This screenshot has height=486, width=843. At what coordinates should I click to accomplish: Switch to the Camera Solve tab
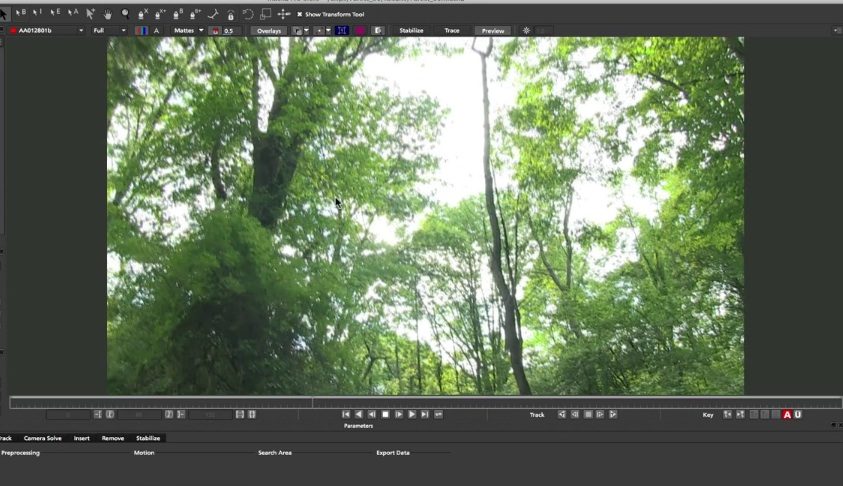coord(42,438)
